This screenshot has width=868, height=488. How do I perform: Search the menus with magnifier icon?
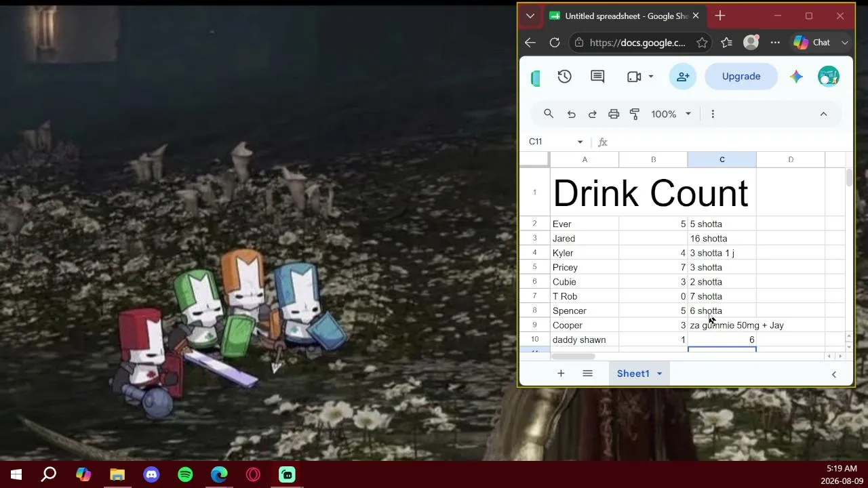point(549,114)
